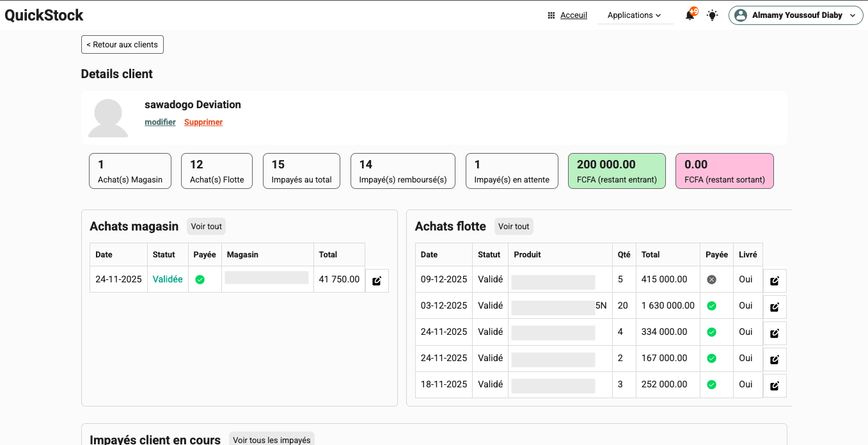The width and height of the screenshot is (868, 445).
Task: Open the Almamy Youssouf Diaby user menu
Action: click(x=796, y=15)
